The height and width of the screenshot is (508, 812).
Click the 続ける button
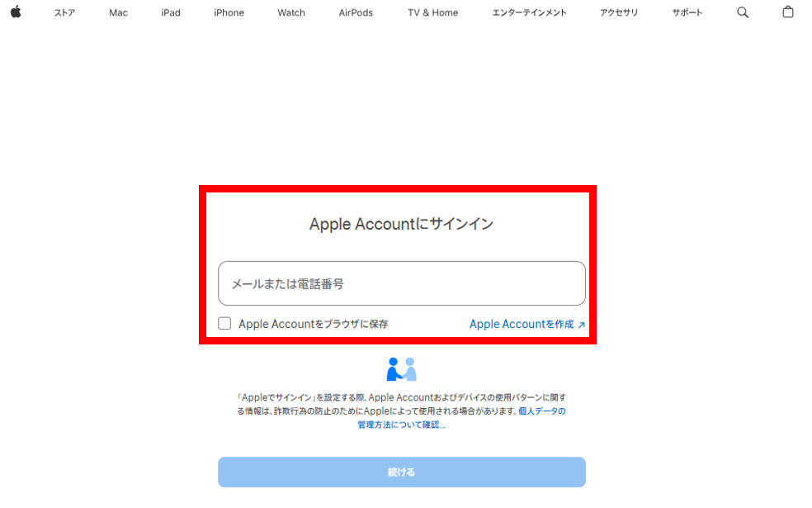coord(402,472)
